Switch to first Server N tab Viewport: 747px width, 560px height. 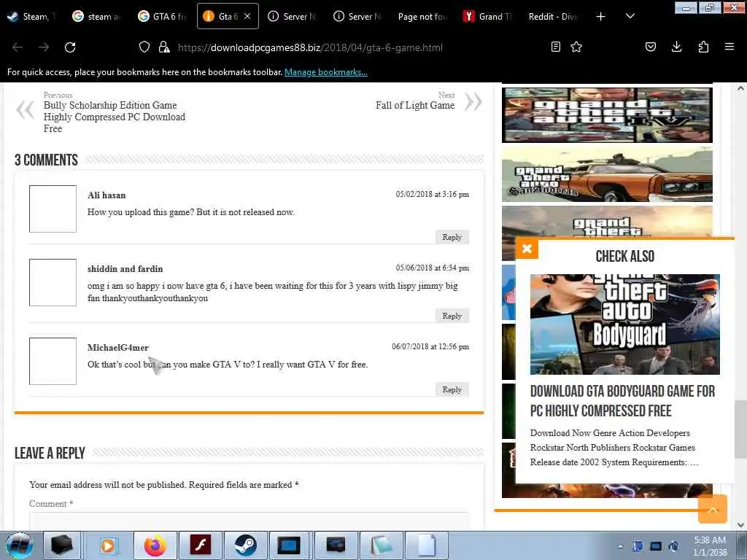[x=292, y=16]
